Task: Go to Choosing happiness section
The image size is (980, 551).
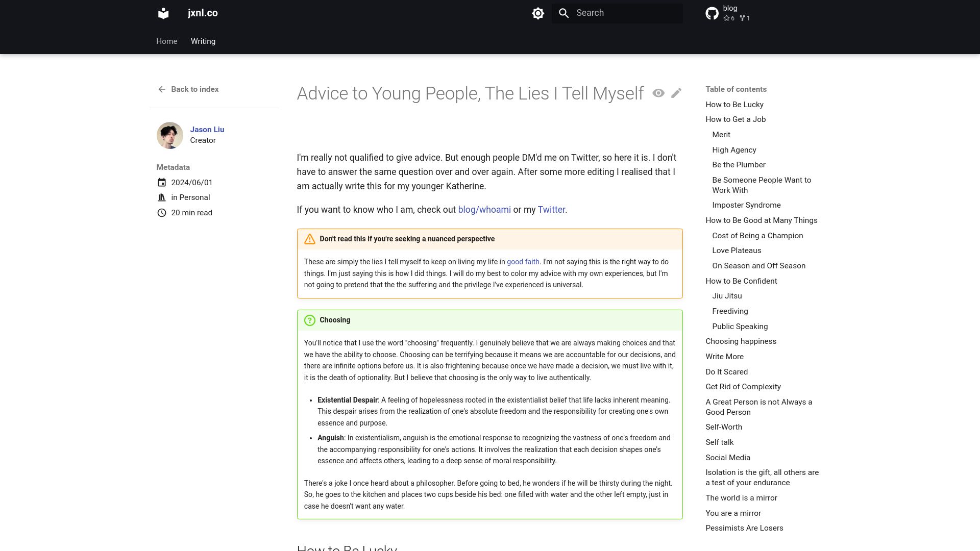Action: (x=741, y=341)
